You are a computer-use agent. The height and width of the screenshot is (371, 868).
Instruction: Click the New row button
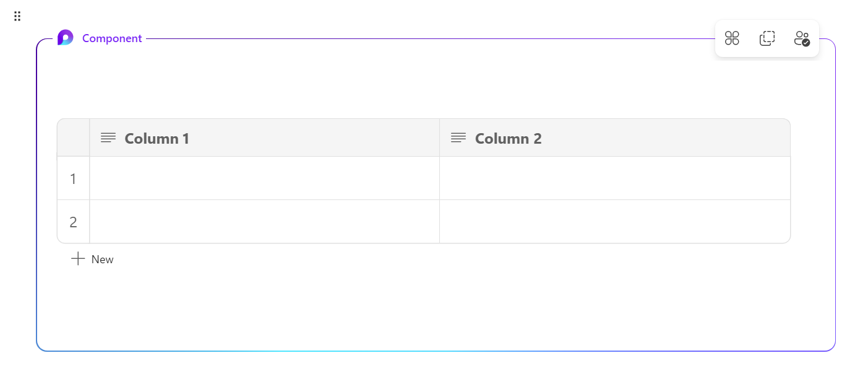pyautogui.click(x=92, y=259)
